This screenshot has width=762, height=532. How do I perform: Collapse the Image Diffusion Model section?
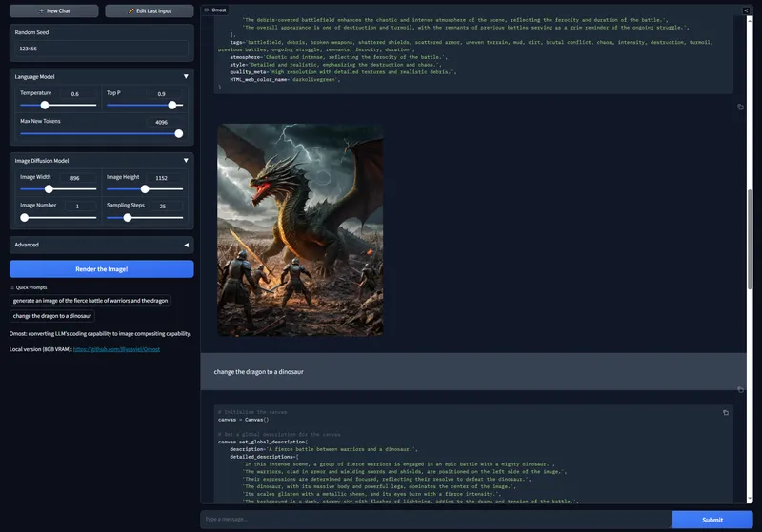coord(186,161)
